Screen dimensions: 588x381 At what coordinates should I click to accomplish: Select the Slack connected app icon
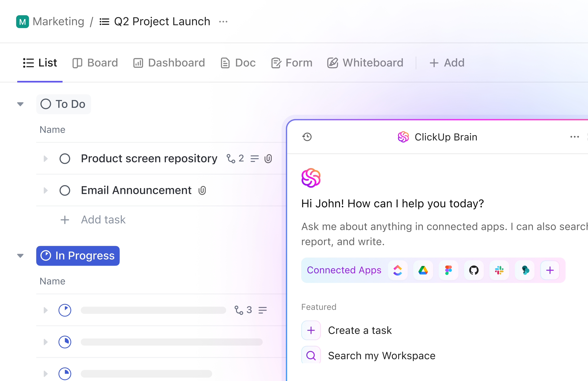click(499, 270)
